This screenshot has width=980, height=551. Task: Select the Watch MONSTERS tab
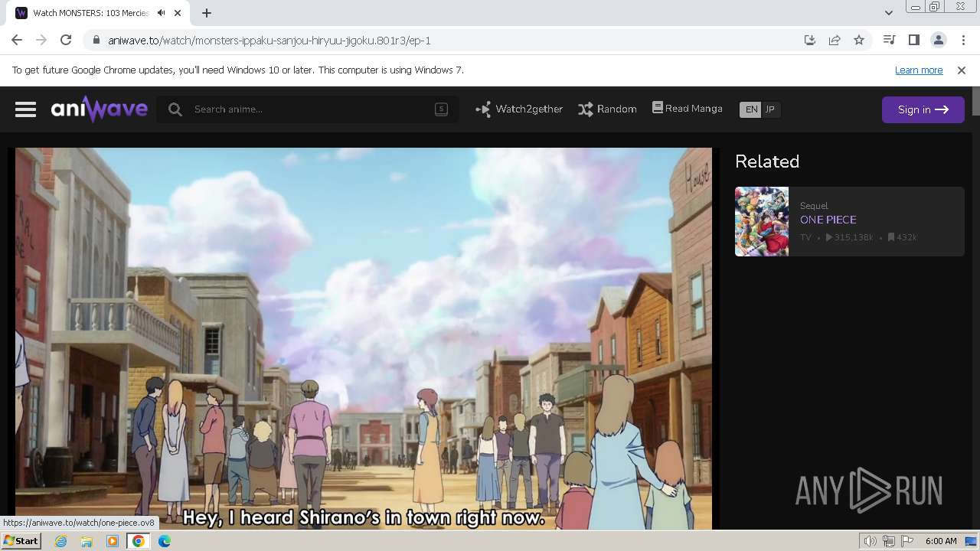[100, 13]
